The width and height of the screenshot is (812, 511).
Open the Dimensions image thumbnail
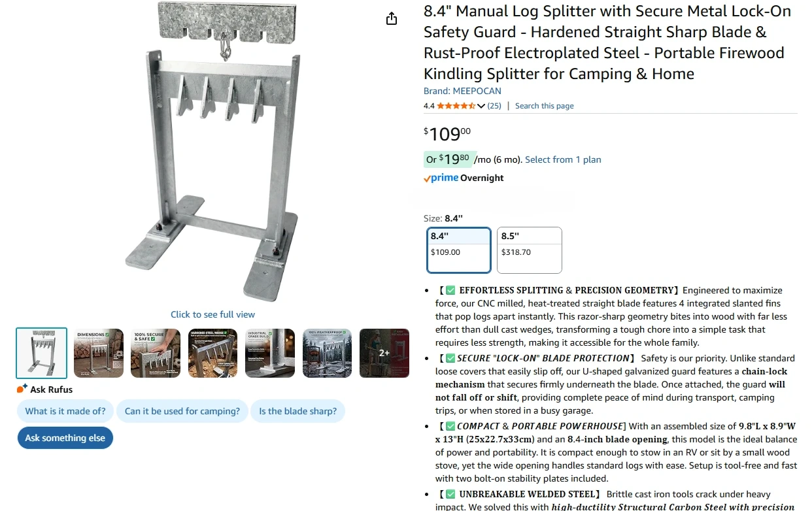coord(98,353)
